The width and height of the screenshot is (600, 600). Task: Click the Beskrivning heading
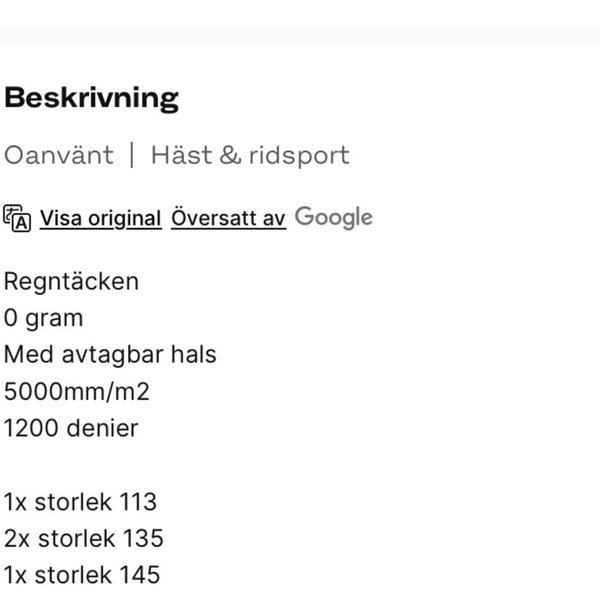91,98
